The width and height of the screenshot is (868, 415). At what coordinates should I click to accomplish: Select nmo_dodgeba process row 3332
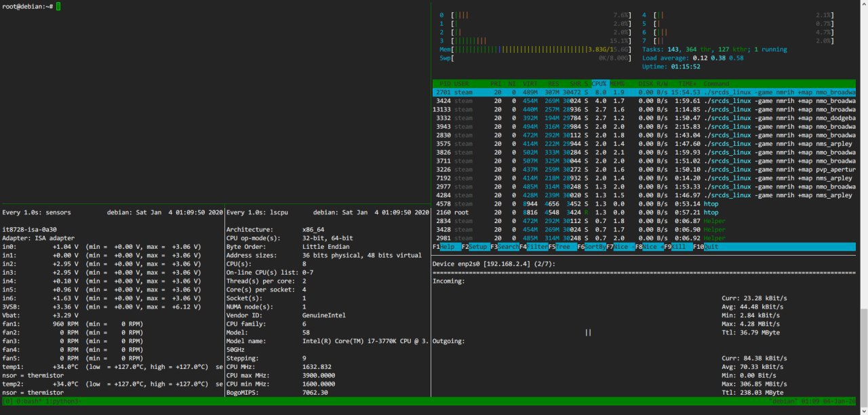[x=644, y=118]
